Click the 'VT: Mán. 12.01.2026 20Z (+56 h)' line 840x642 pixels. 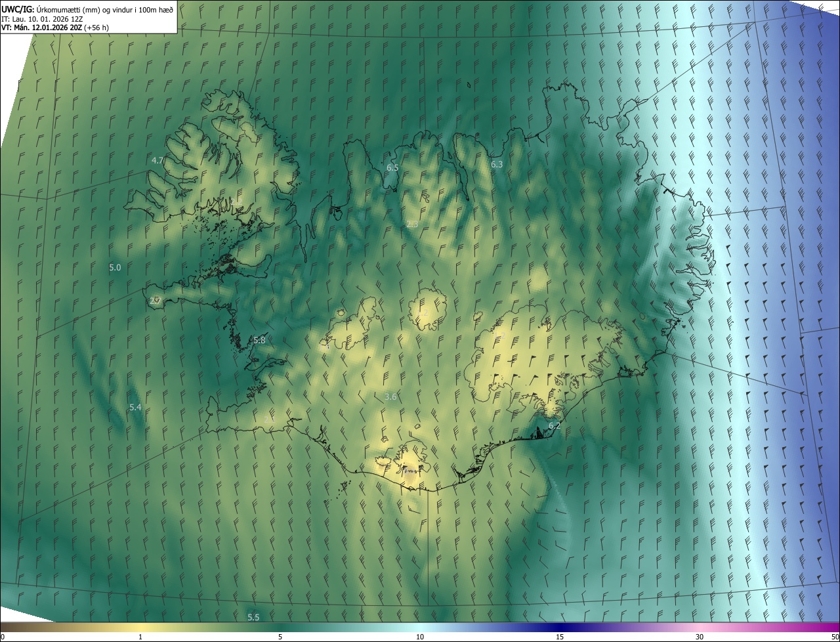pos(55,28)
